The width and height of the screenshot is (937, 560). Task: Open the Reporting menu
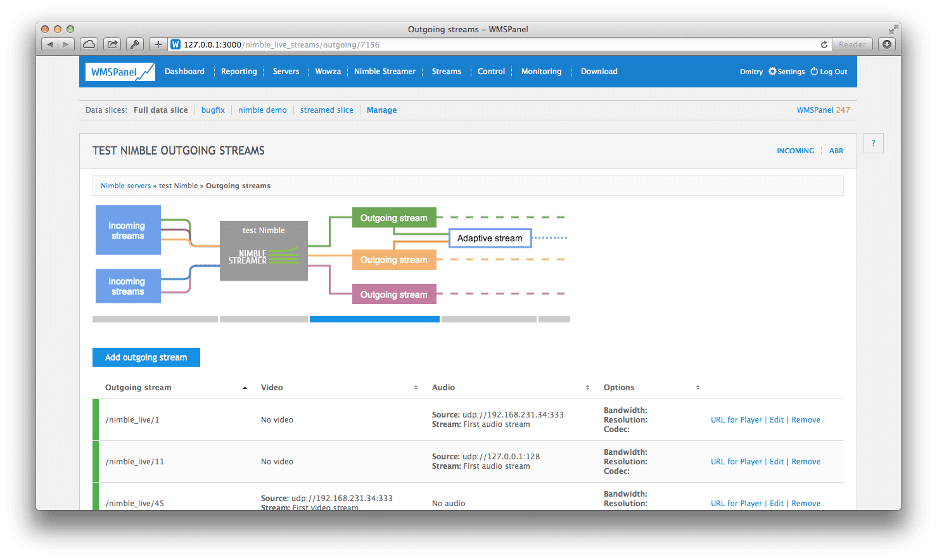[239, 72]
